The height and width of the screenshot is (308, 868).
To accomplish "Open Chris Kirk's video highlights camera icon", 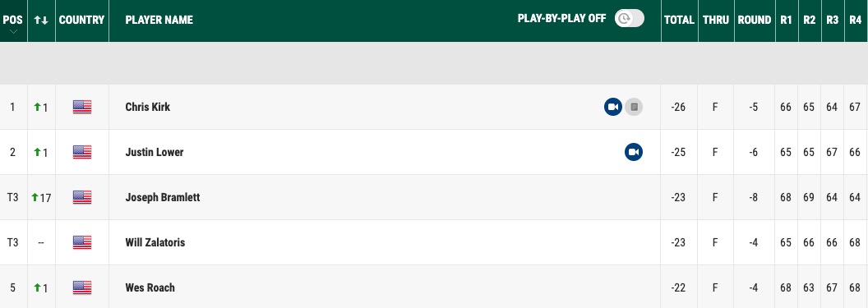I will [613, 107].
